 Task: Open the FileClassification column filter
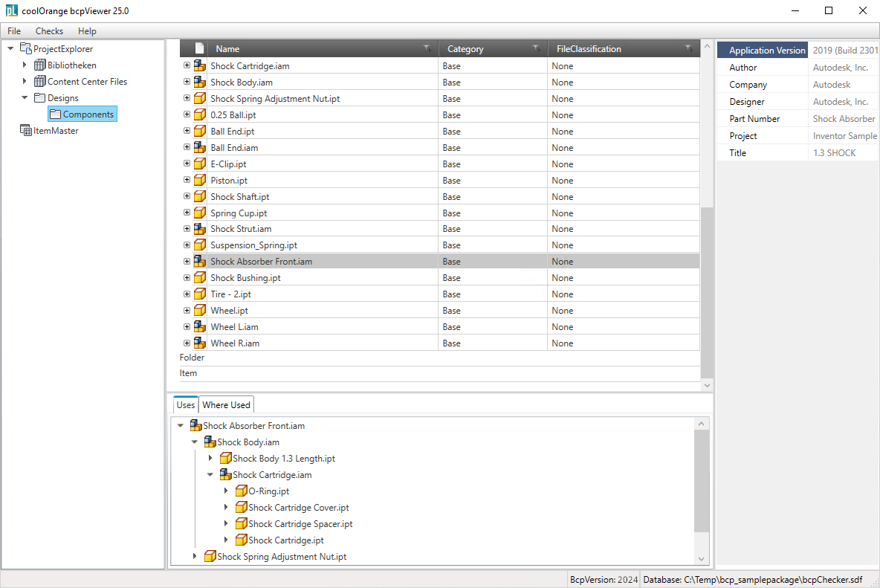tap(689, 49)
